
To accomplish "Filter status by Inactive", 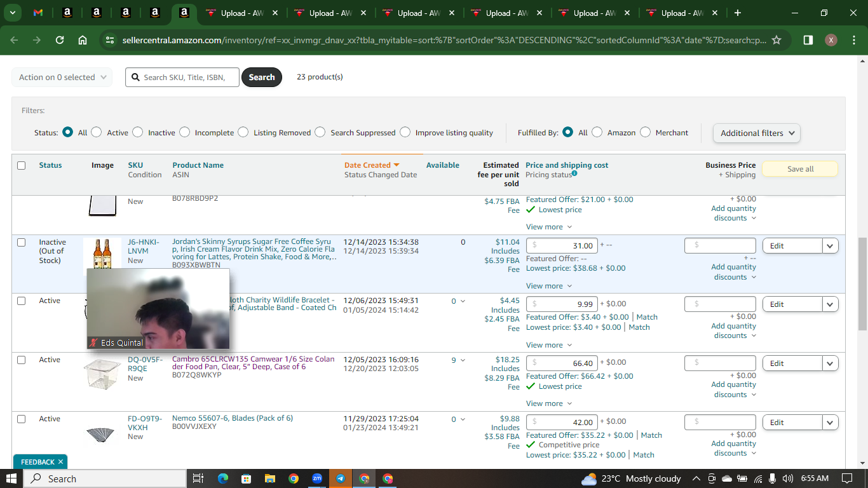I will 138,132.
